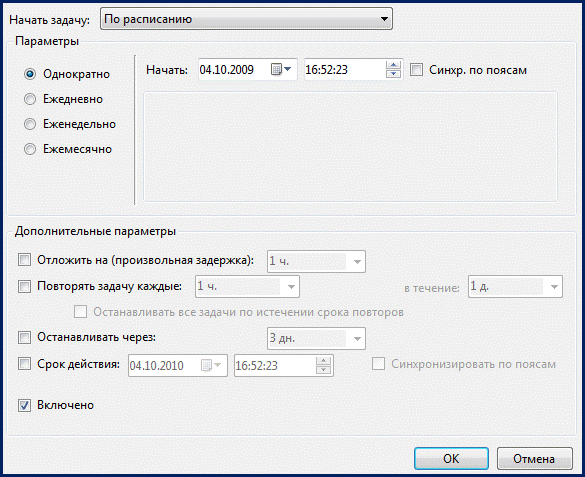This screenshot has height=477, width=585.
Task: Open calendar picker for expiry date 04.10.2010
Action: tap(211, 365)
